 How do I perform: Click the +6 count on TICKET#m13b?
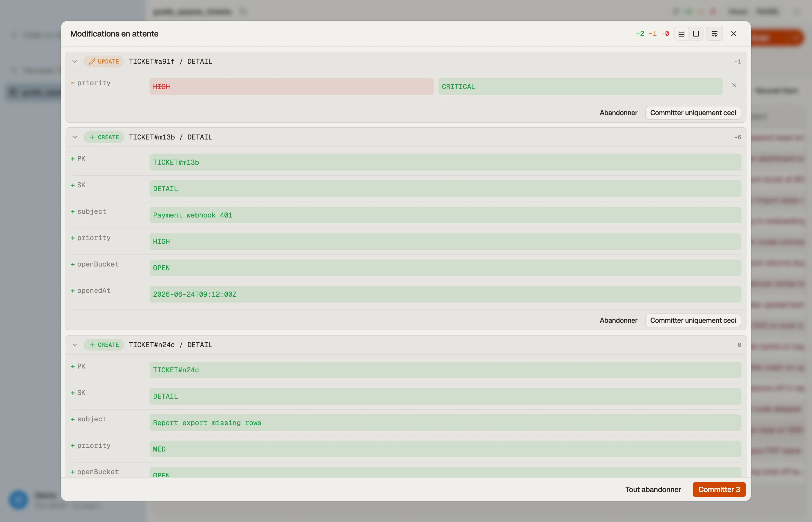click(x=737, y=137)
